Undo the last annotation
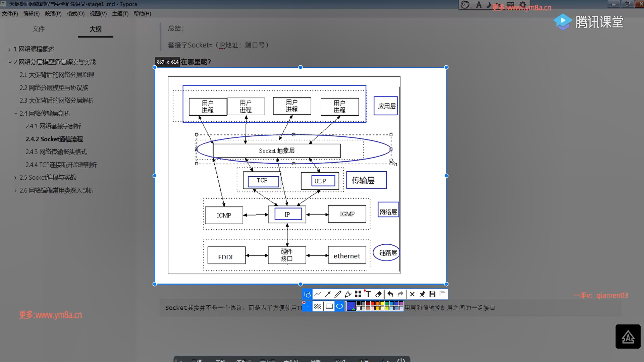 pos(390,294)
